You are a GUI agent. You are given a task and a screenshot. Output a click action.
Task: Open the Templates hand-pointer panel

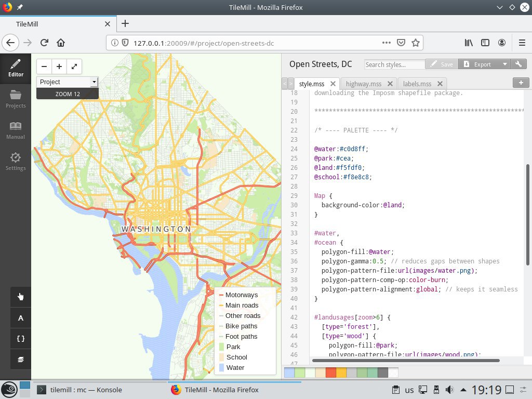click(21, 297)
